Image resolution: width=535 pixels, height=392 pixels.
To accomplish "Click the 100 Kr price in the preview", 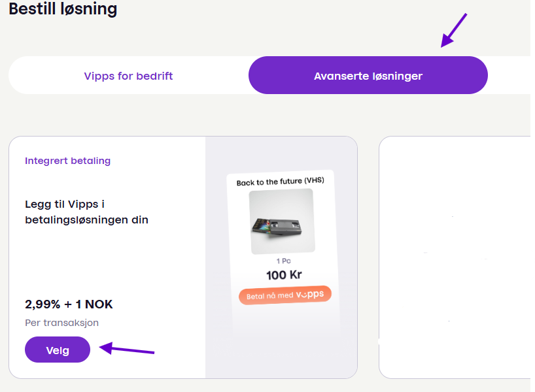I will point(284,275).
